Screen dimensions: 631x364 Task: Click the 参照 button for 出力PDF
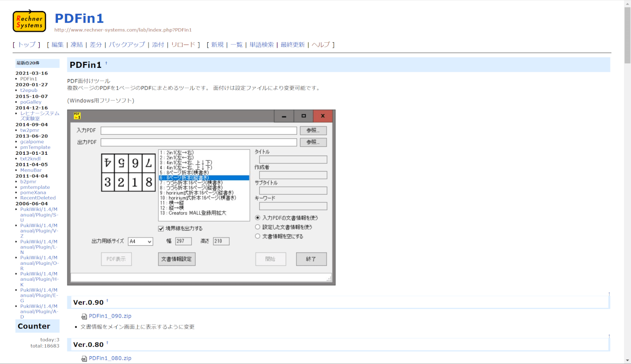313,142
